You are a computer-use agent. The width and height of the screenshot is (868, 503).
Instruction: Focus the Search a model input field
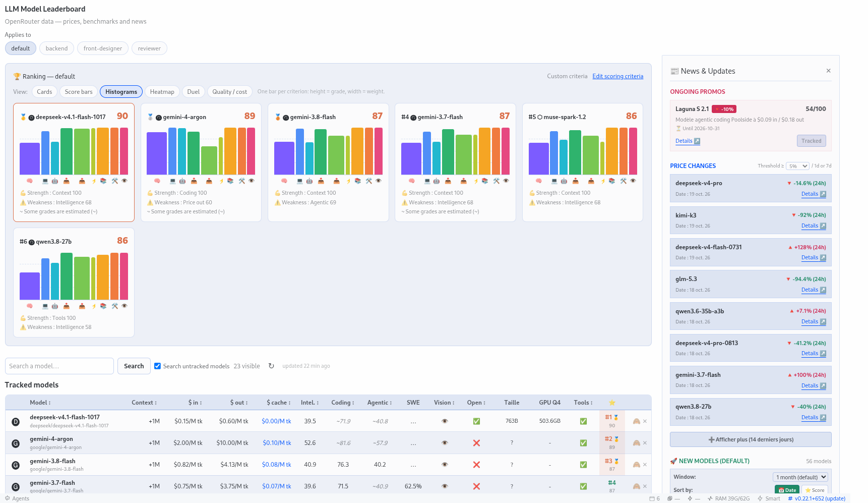(x=59, y=366)
